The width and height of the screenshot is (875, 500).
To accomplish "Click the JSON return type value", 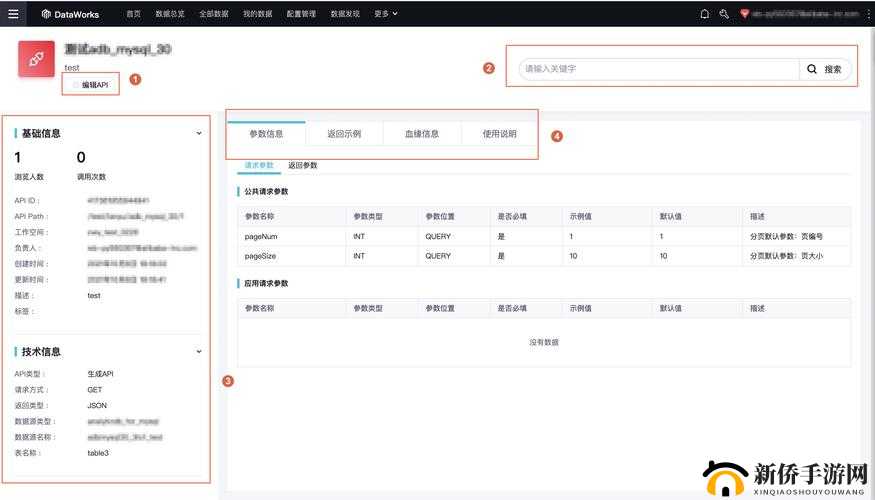I will [x=97, y=406].
